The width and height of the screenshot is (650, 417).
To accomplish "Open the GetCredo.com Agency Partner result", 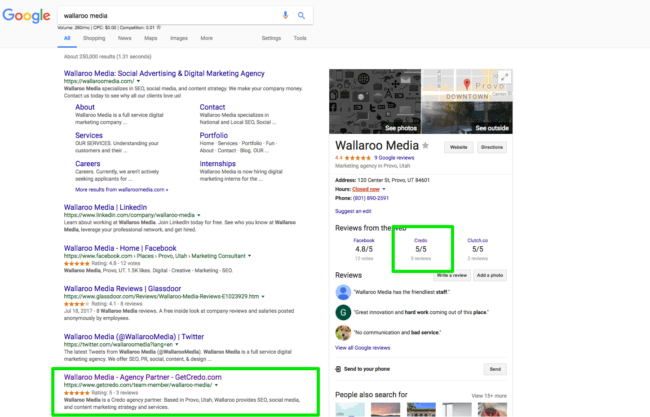I will 143,377.
